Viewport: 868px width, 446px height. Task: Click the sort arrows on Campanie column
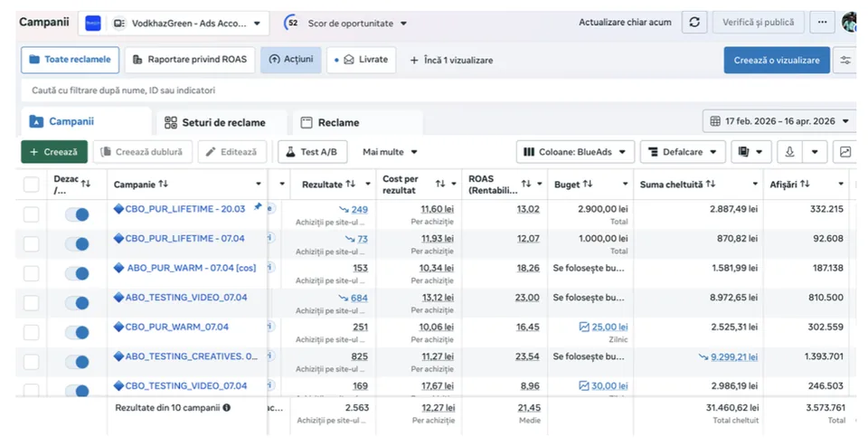point(164,184)
